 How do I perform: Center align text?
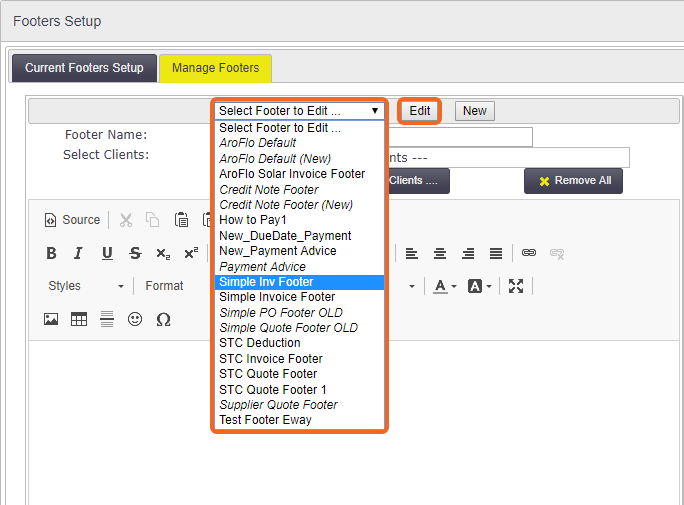440,253
